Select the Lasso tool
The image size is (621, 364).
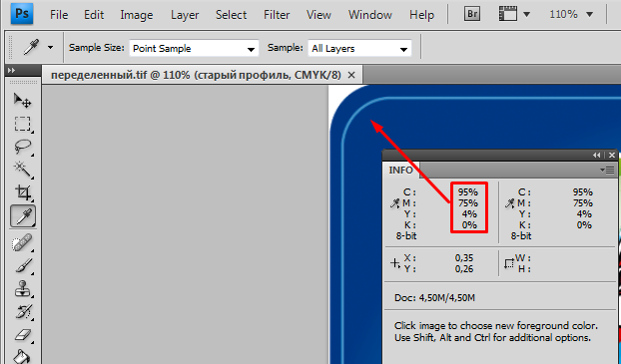coord(23,147)
